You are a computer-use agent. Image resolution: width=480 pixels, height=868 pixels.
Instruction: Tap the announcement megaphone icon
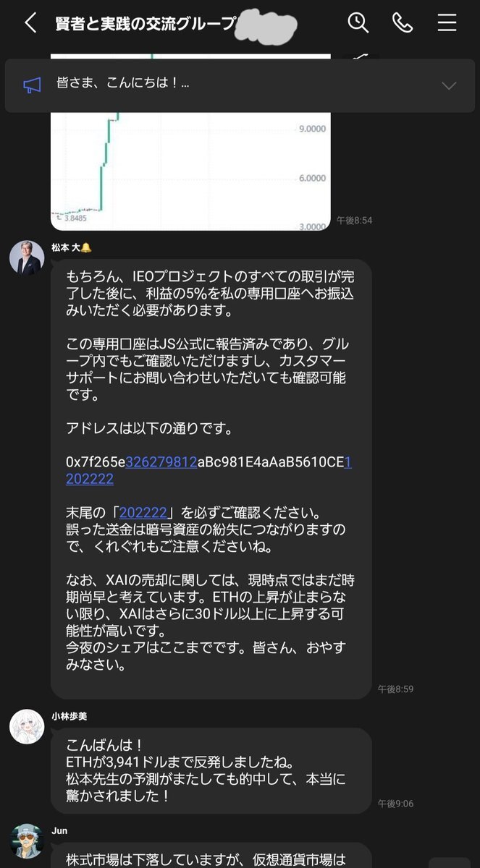32,85
